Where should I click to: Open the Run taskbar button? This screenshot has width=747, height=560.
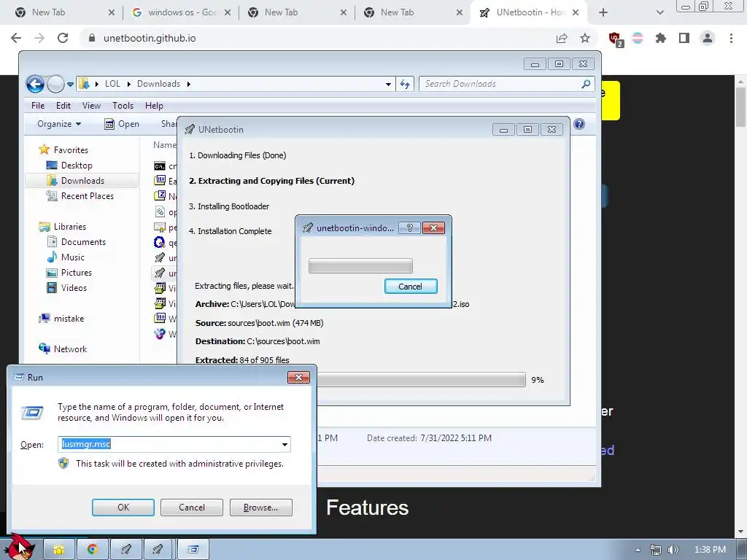click(193, 550)
